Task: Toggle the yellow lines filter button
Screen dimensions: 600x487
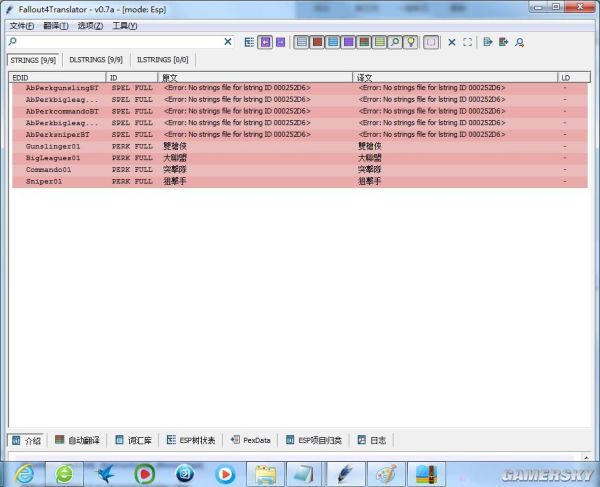Action: click(380, 42)
